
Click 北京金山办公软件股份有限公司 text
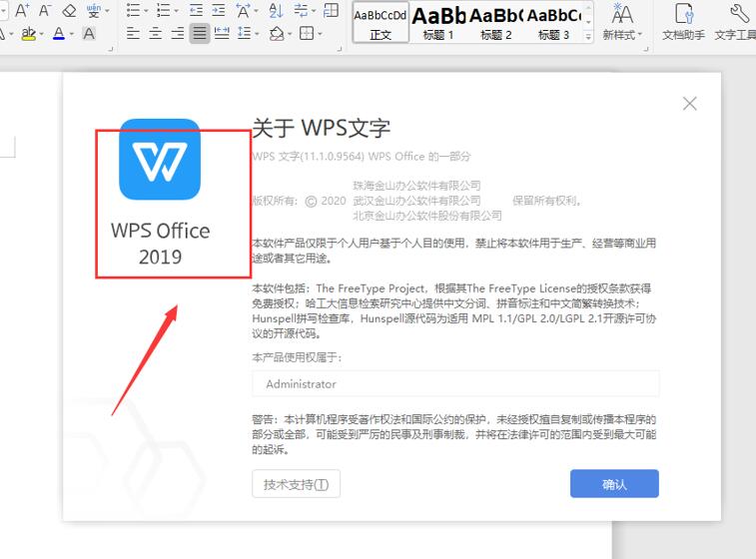pos(427,216)
